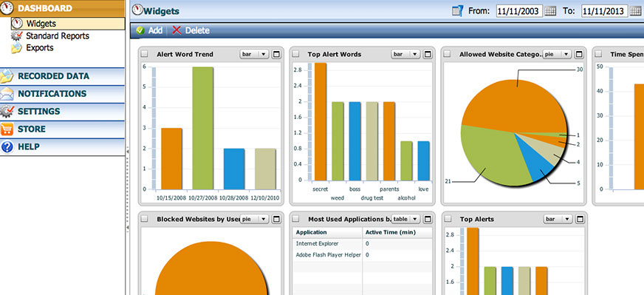Click the Help question mark icon

click(x=7, y=147)
